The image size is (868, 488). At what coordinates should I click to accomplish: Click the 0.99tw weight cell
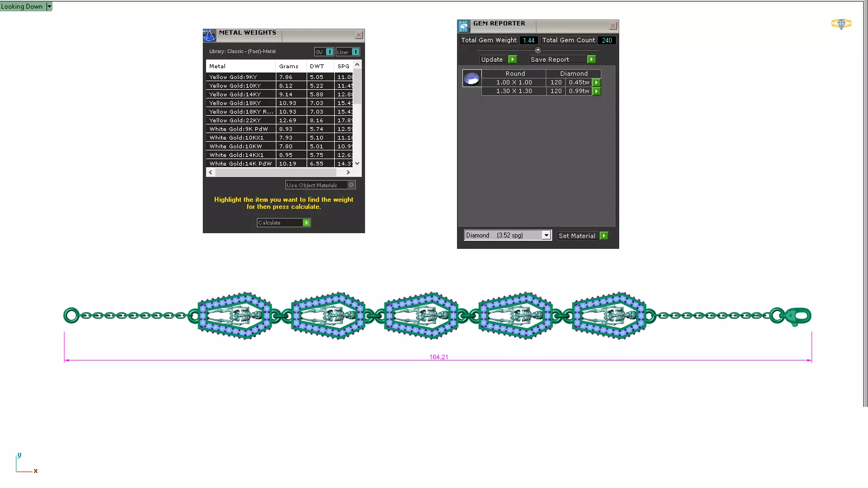[579, 91]
